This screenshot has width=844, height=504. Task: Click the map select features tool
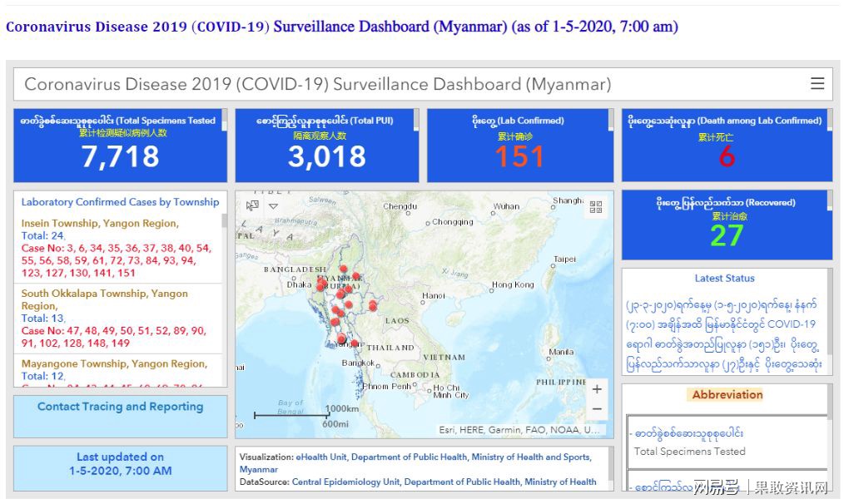253,205
